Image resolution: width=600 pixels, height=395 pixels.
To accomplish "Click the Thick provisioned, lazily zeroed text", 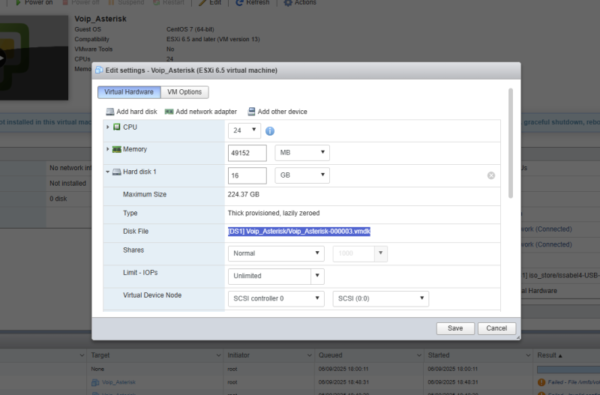I will 274,213.
